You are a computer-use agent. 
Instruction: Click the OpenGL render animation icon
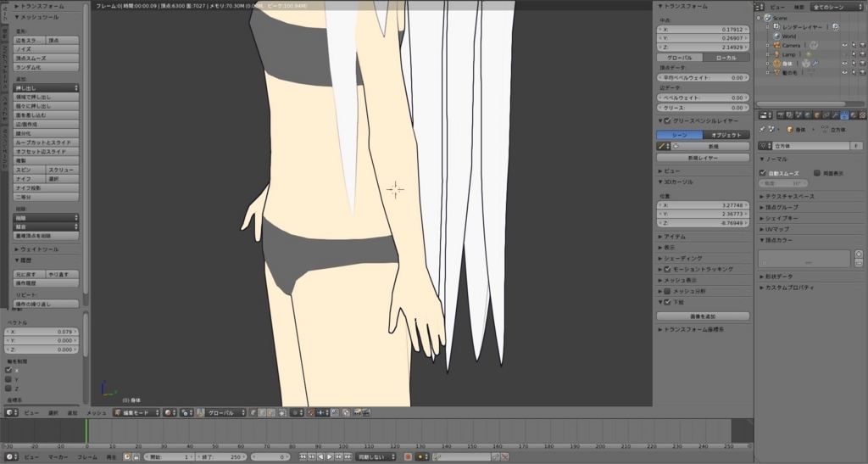pyautogui.click(x=366, y=412)
